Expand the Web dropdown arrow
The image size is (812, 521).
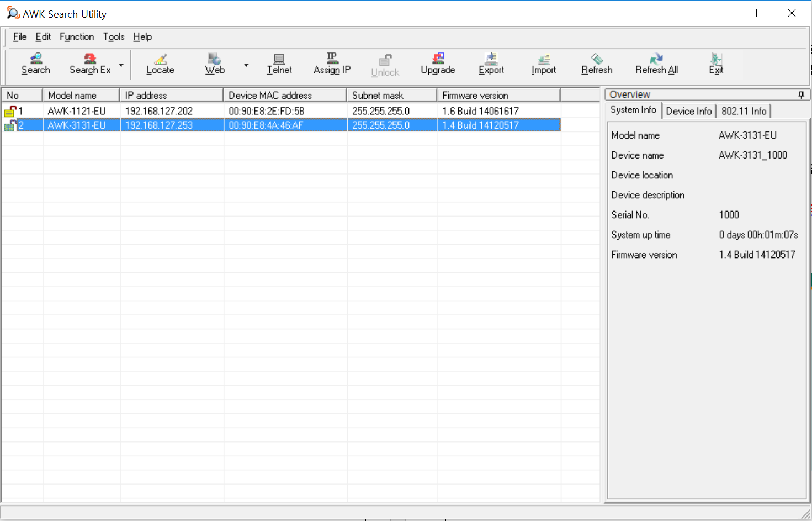coord(246,65)
